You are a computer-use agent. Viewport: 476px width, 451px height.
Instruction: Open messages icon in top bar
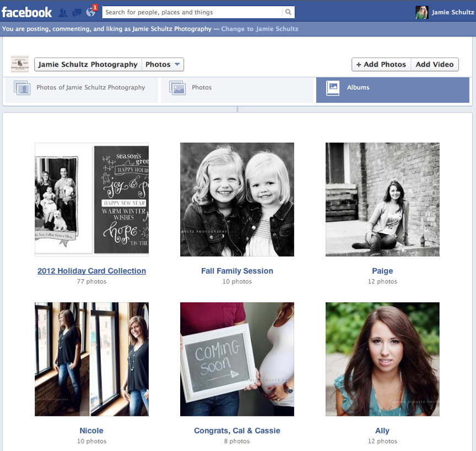77,12
